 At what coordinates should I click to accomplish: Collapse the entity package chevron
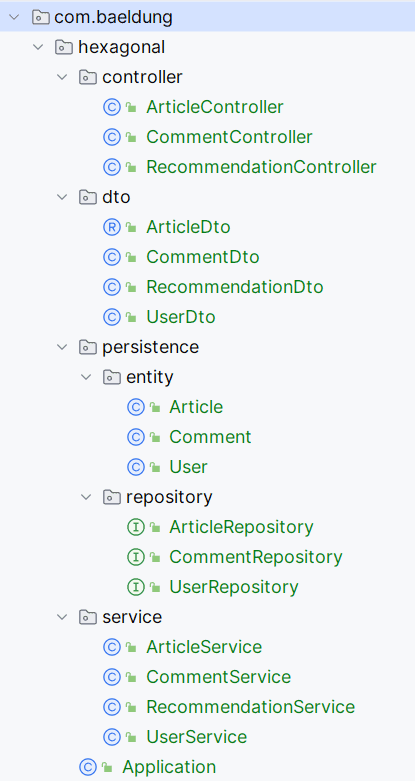(86, 377)
